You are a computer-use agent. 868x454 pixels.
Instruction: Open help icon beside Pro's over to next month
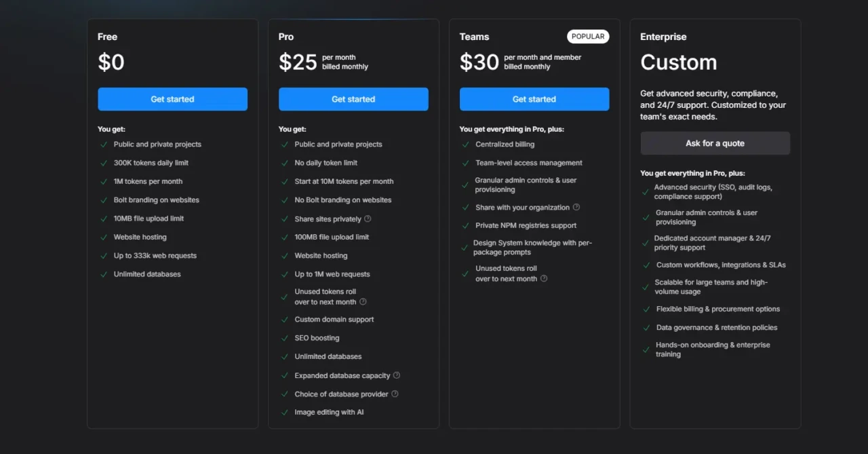pyautogui.click(x=363, y=302)
